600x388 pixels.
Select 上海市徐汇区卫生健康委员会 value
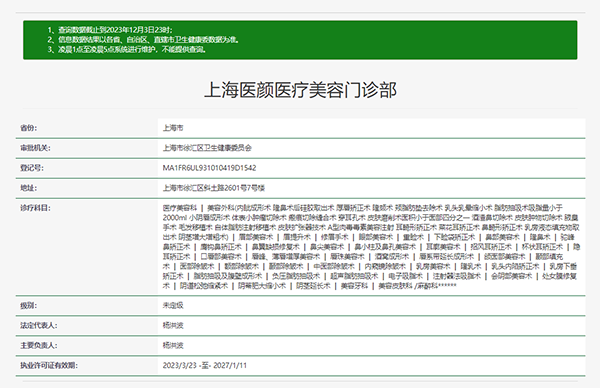pyautogui.click(x=207, y=148)
